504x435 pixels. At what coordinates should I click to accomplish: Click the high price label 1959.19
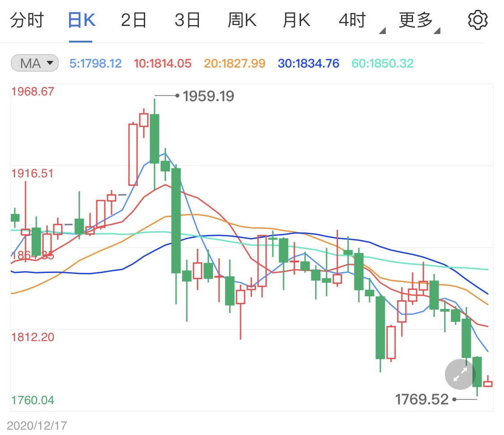tap(208, 96)
